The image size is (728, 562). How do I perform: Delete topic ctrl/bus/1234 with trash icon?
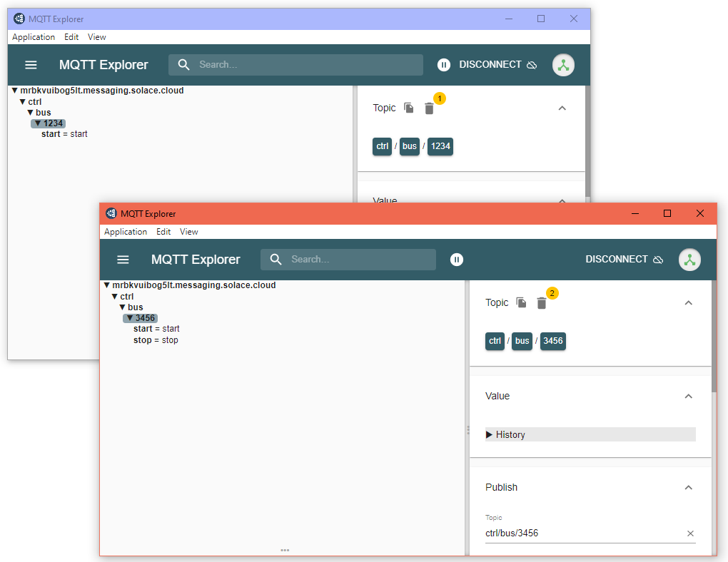click(429, 108)
